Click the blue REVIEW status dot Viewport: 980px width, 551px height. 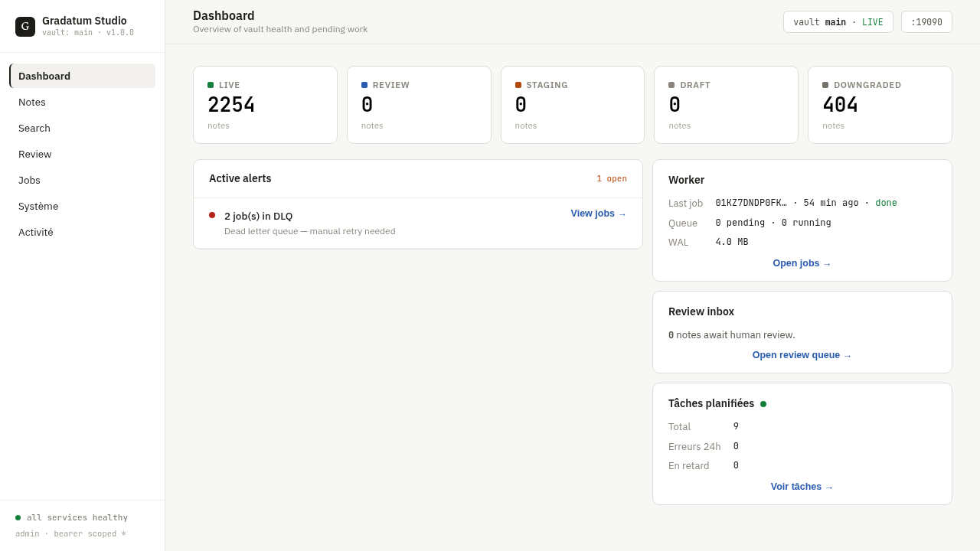[x=364, y=85]
